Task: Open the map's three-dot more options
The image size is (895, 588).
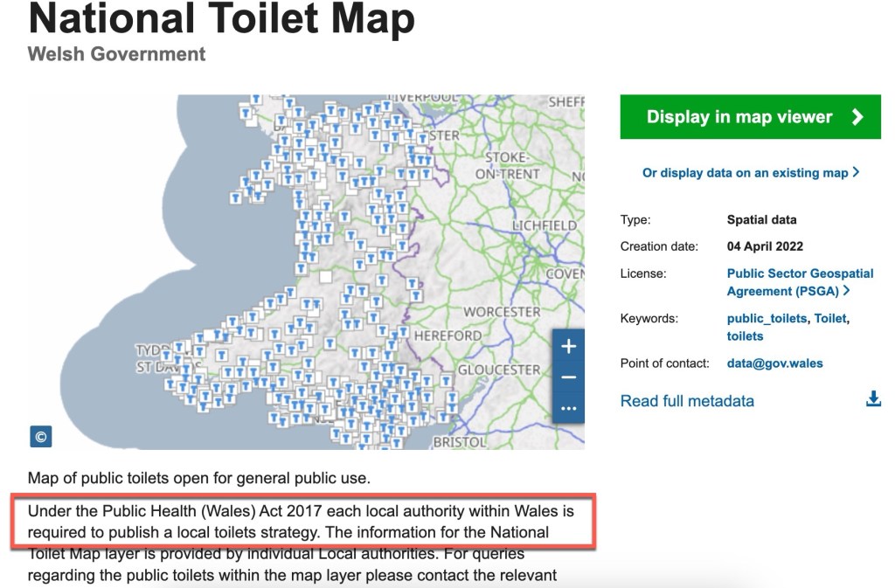Action: [x=568, y=408]
